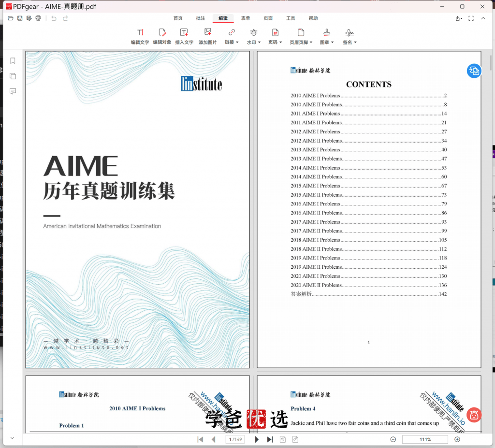Open the 签名 signature dropdown
The image size is (495, 448).
click(349, 36)
